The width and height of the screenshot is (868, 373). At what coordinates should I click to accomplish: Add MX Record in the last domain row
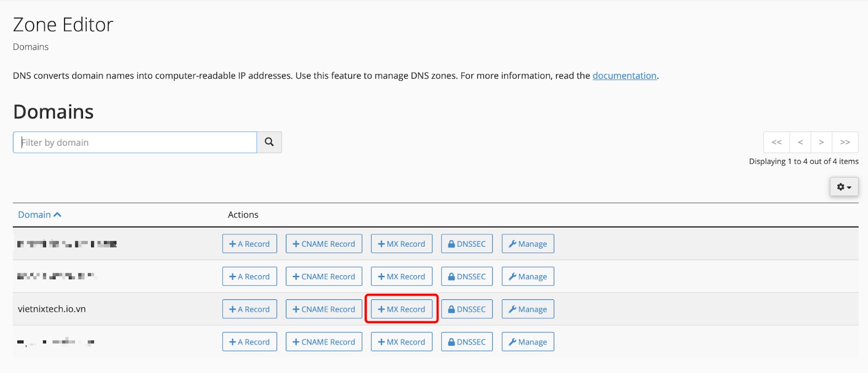coord(401,342)
